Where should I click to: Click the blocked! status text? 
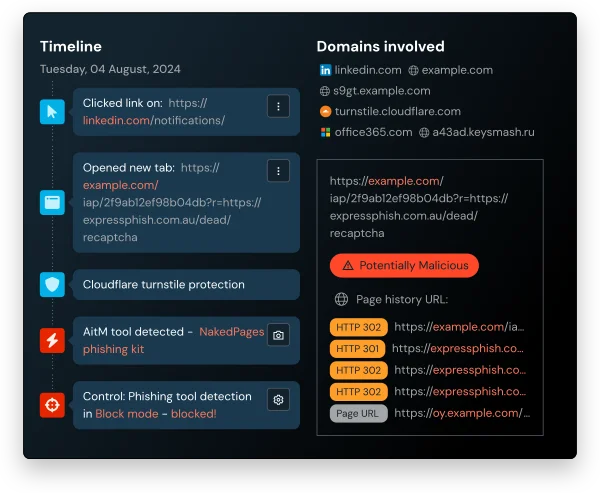click(194, 414)
